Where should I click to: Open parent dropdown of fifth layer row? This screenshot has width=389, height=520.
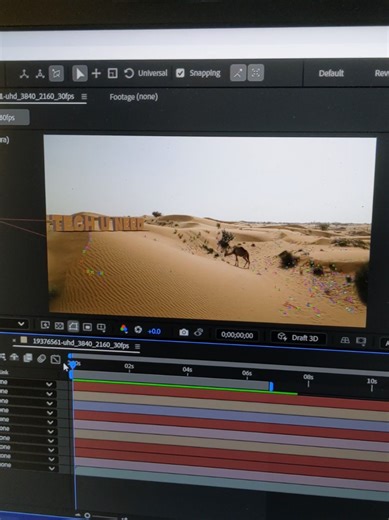pyautogui.click(x=50, y=422)
